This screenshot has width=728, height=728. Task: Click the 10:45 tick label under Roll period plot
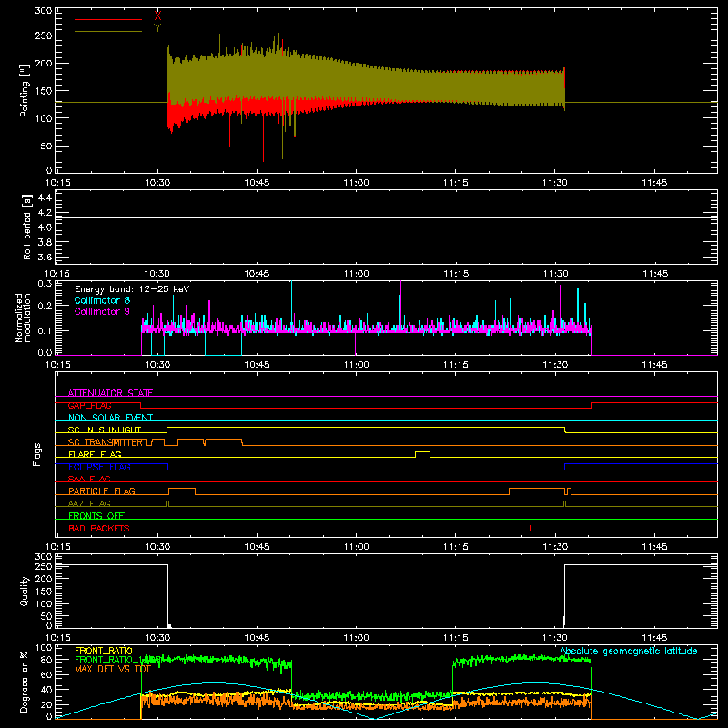coord(257,274)
